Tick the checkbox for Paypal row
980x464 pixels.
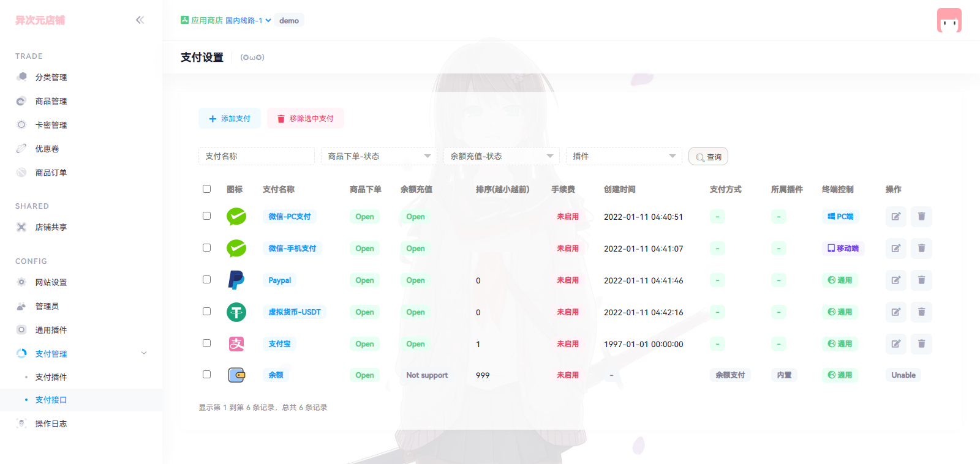tap(206, 279)
